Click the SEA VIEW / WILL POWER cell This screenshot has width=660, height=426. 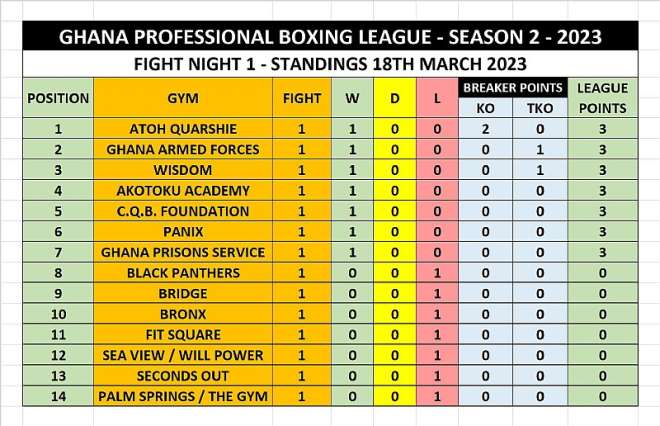click(x=183, y=355)
